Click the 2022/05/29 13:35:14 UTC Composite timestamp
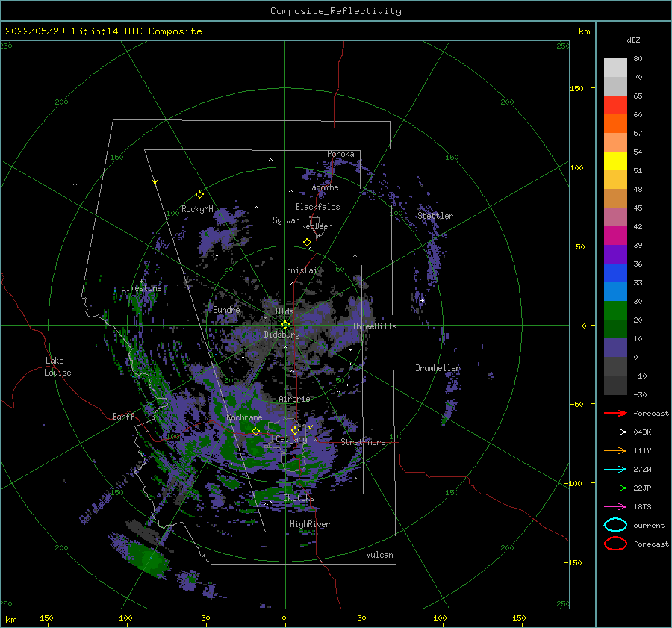The width and height of the screenshot is (672, 628). pos(103,31)
